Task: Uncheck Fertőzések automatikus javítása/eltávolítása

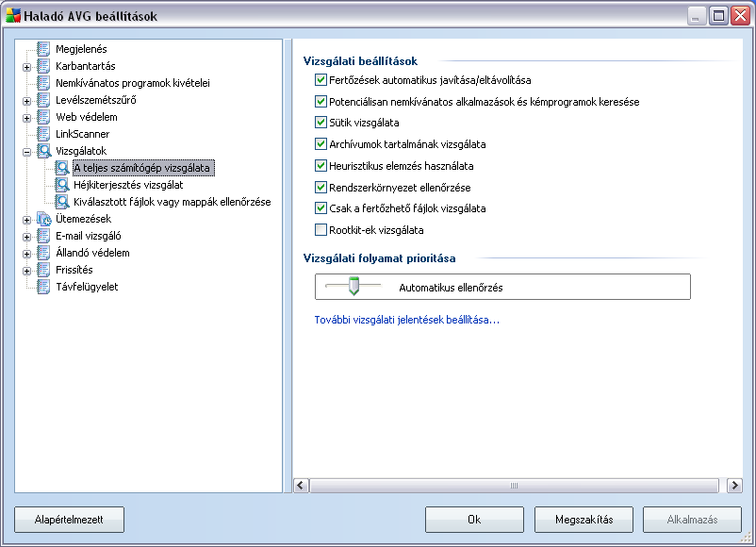Action: click(320, 79)
